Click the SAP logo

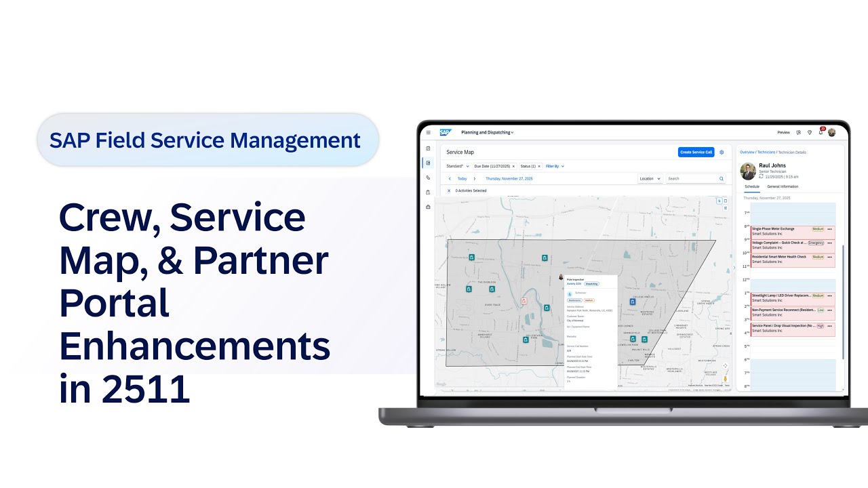click(x=445, y=133)
